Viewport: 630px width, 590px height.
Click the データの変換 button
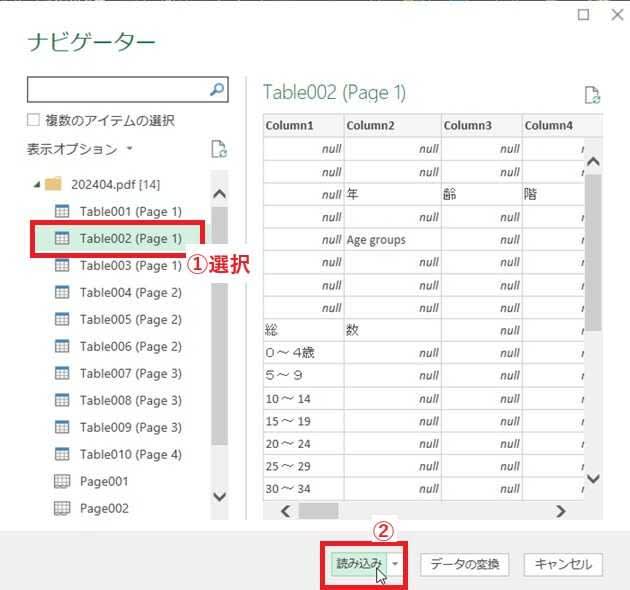point(464,564)
